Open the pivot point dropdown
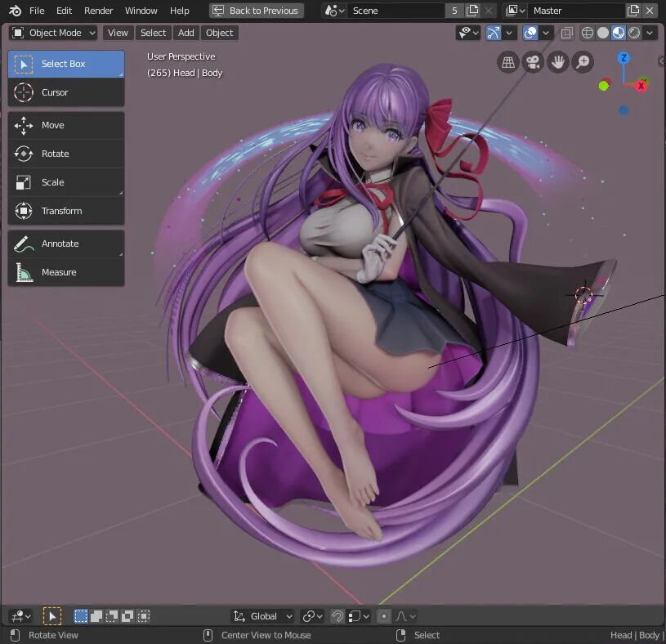The width and height of the screenshot is (666, 644). [x=312, y=616]
